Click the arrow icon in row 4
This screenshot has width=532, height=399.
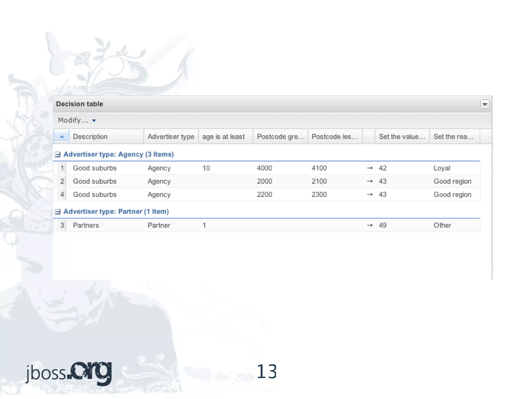click(370, 195)
